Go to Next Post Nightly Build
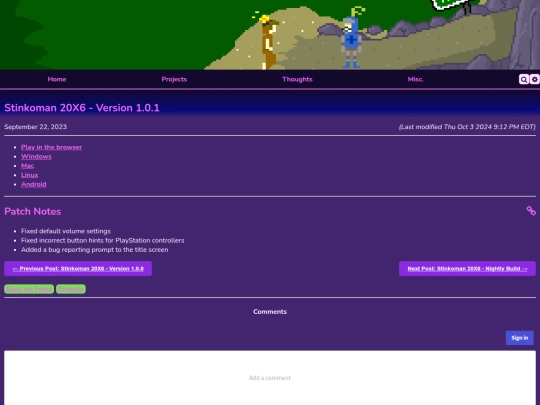This screenshot has height=405, width=540. point(467,269)
